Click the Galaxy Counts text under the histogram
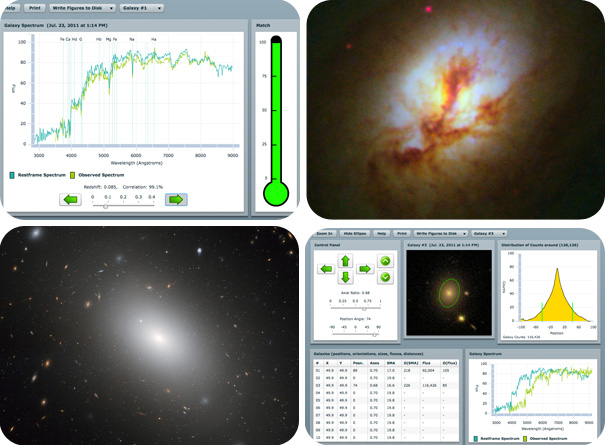 pos(522,337)
